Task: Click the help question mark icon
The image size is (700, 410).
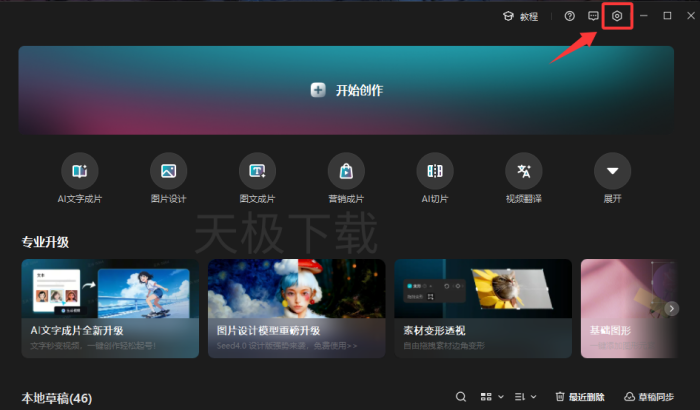Action: pos(569,16)
